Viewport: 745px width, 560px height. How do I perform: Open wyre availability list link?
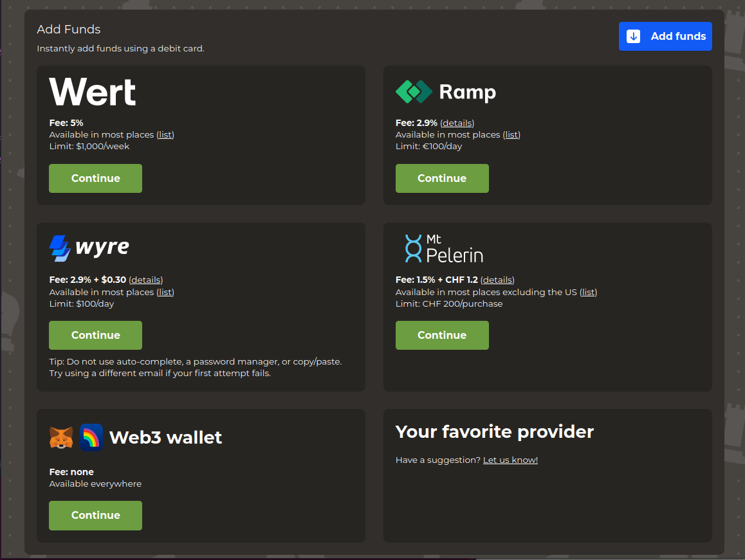(165, 292)
